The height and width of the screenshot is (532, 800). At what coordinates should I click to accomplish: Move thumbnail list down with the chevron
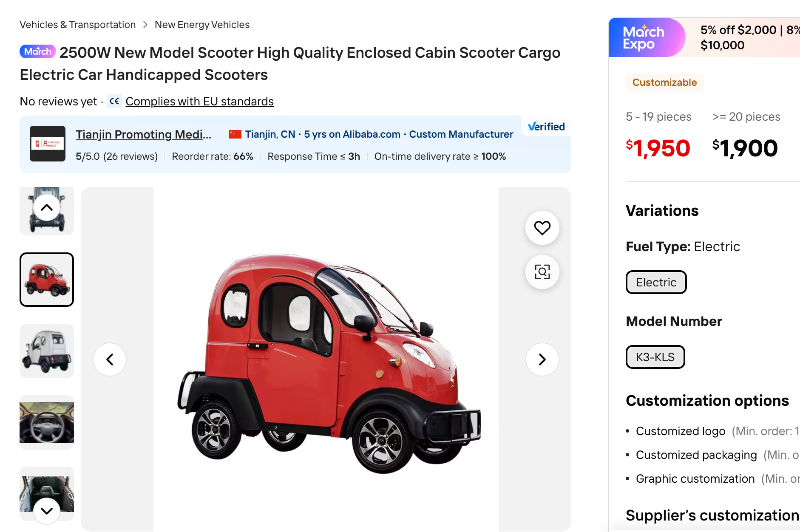pyautogui.click(x=47, y=511)
